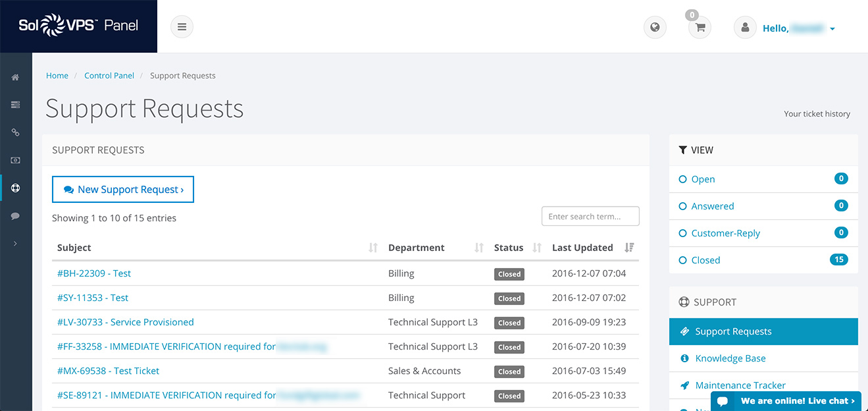Switch to the Knowledge Base section
Screen dimensions: 868x411
[730, 358]
